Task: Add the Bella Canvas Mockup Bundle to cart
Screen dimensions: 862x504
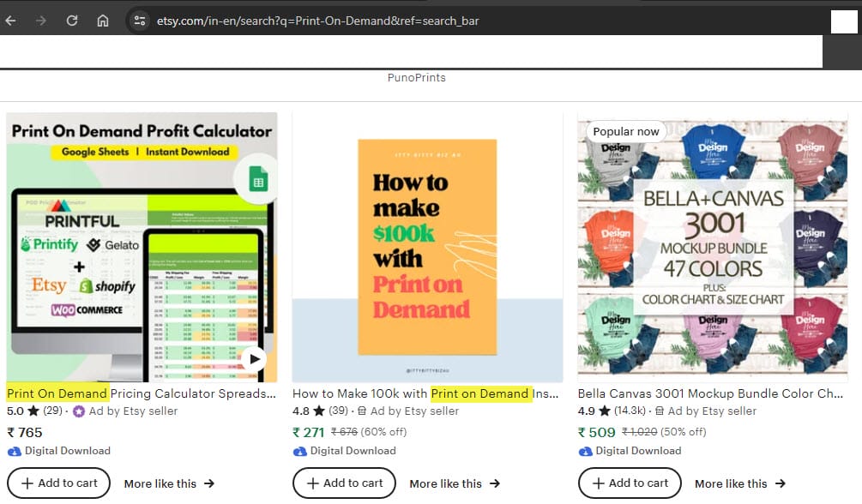Action: [x=630, y=483]
